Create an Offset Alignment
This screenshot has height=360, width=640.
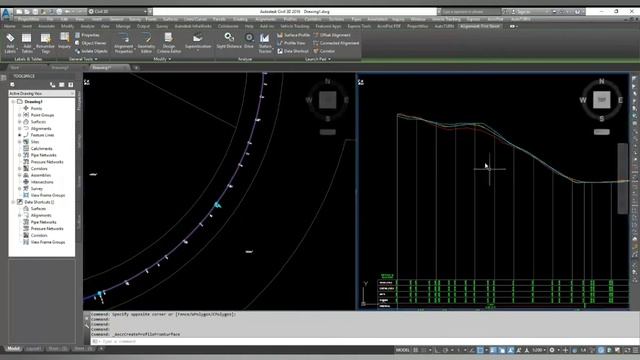tap(332, 36)
